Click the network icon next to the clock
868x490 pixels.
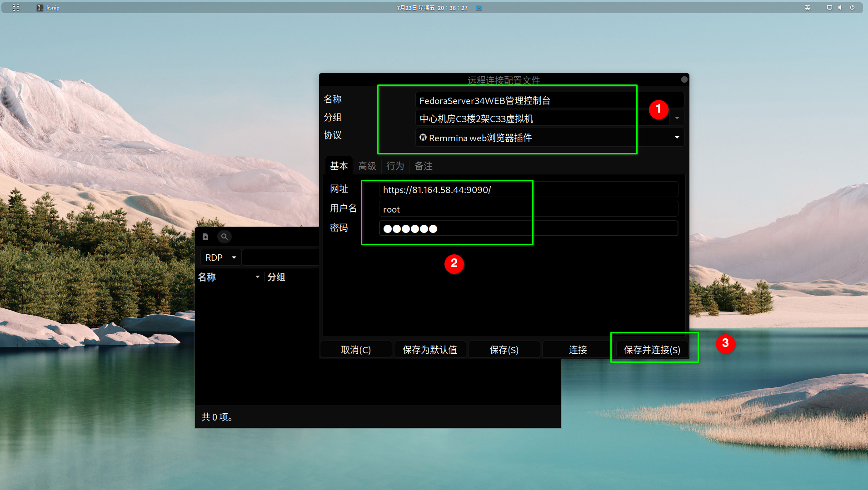click(479, 7)
